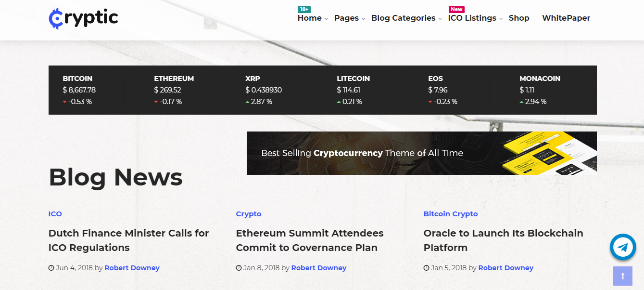Image resolution: width=644 pixels, height=290 pixels.
Task: Click the red down arrow under Bitcoin
Action: [64, 102]
